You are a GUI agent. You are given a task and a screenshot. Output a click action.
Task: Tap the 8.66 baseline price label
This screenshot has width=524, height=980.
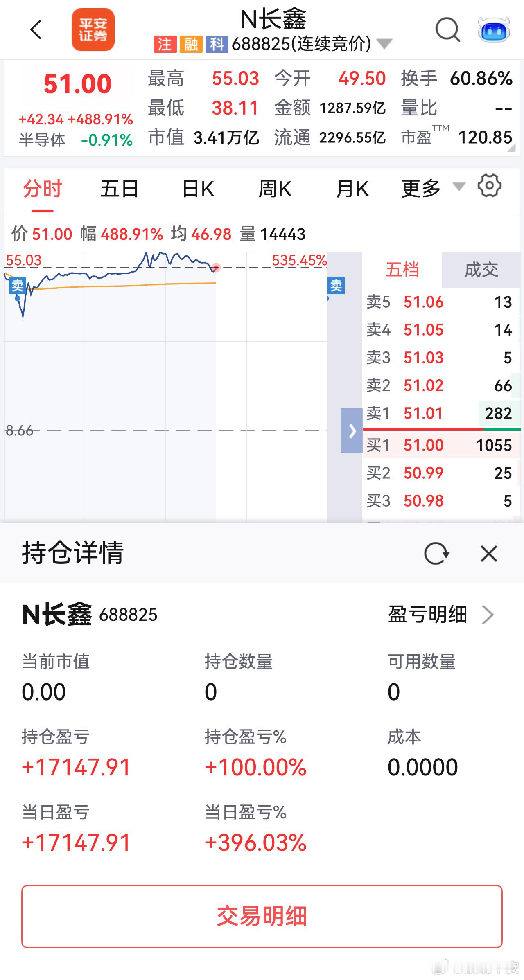click(19, 430)
